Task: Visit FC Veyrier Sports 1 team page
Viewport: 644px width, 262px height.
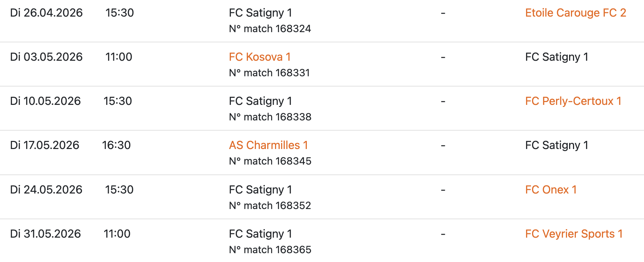Action: 574,234
